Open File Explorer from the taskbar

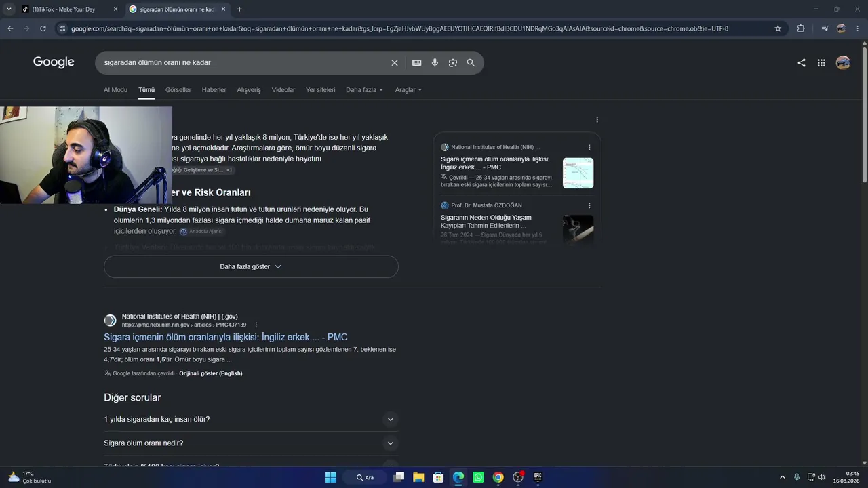tap(418, 477)
